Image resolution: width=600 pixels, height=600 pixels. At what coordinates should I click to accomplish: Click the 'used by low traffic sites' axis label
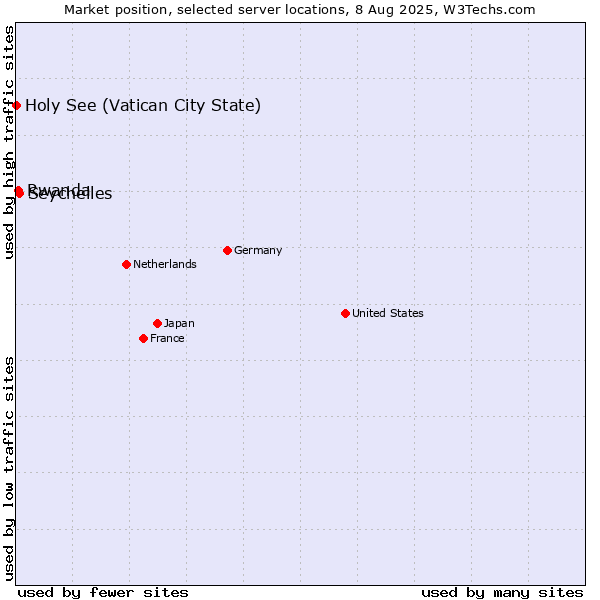(x=9, y=469)
